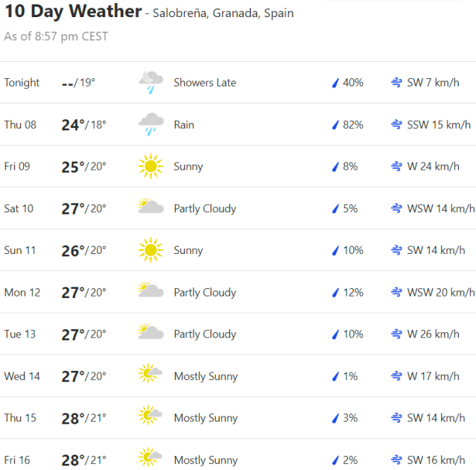This screenshot has height=470, width=476.
Task: Click the raindrop icon for Thu 08
Action: pos(335,125)
